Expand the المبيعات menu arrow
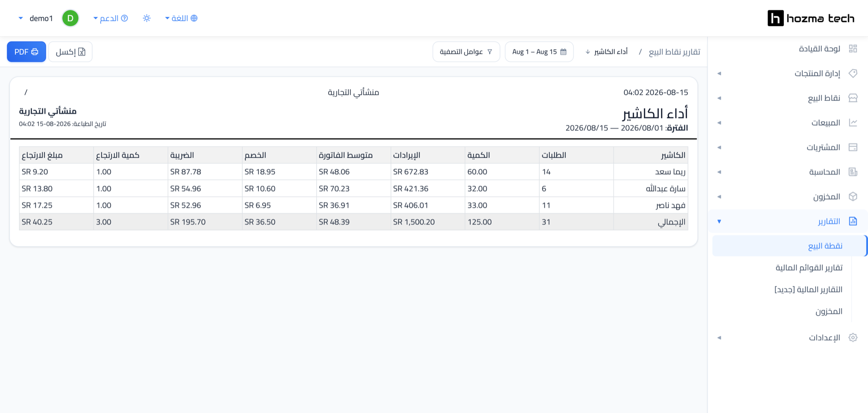Screen dimensions: 868x413 pos(719,122)
